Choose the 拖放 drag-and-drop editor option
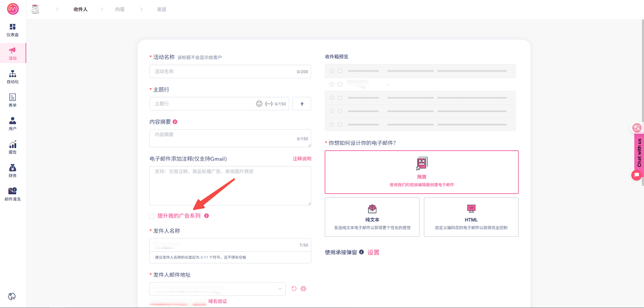Viewport: 644px width, 308px height. click(x=421, y=172)
